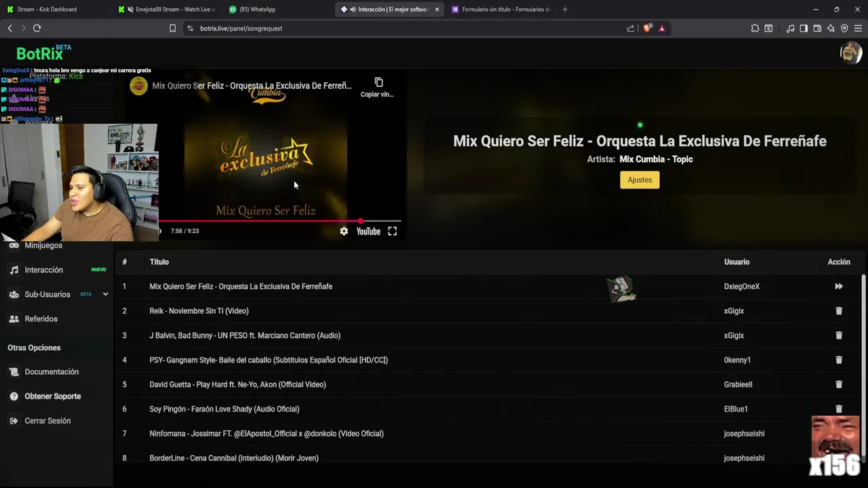The height and width of the screenshot is (488, 868).
Task: Bookmark this page in address bar
Action: point(172,28)
